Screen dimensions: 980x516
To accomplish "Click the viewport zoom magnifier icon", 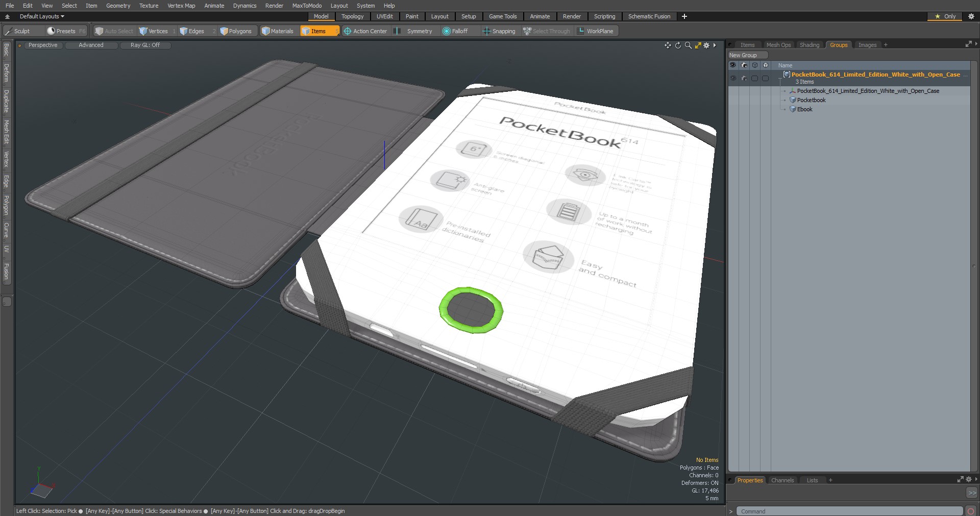I will [688, 45].
